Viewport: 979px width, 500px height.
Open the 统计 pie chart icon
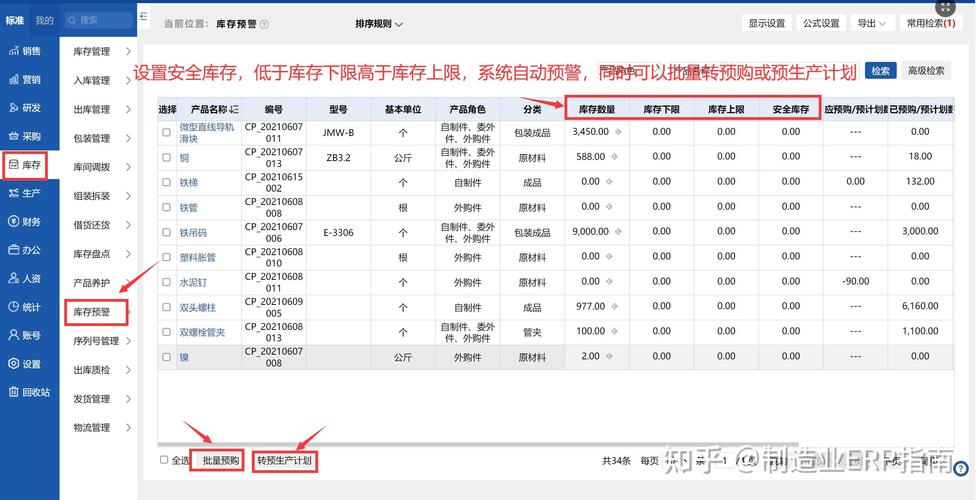[13, 306]
